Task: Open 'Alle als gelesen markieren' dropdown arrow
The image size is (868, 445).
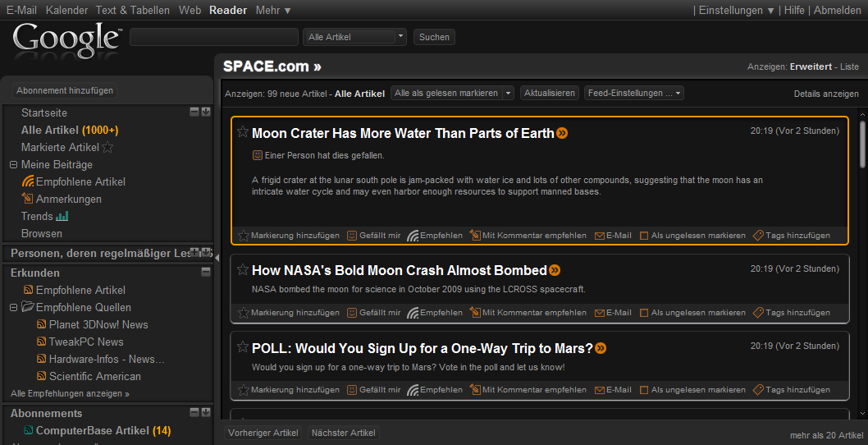Action: point(508,93)
